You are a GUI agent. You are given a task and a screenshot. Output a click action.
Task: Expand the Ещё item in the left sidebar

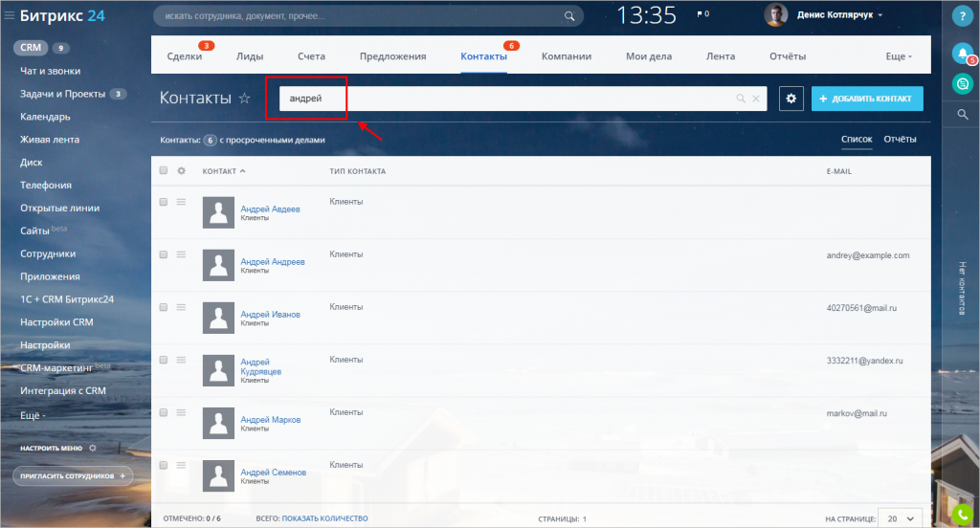click(x=33, y=415)
